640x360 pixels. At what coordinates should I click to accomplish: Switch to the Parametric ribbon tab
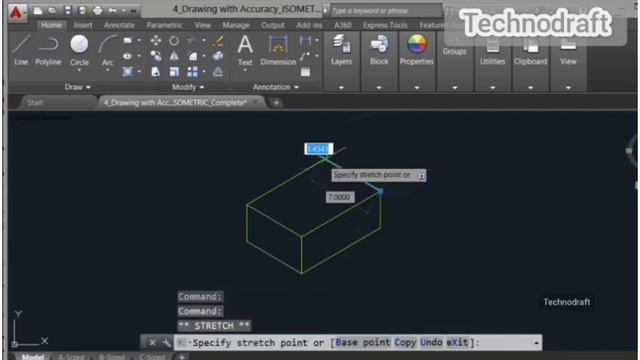click(x=164, y=25)
